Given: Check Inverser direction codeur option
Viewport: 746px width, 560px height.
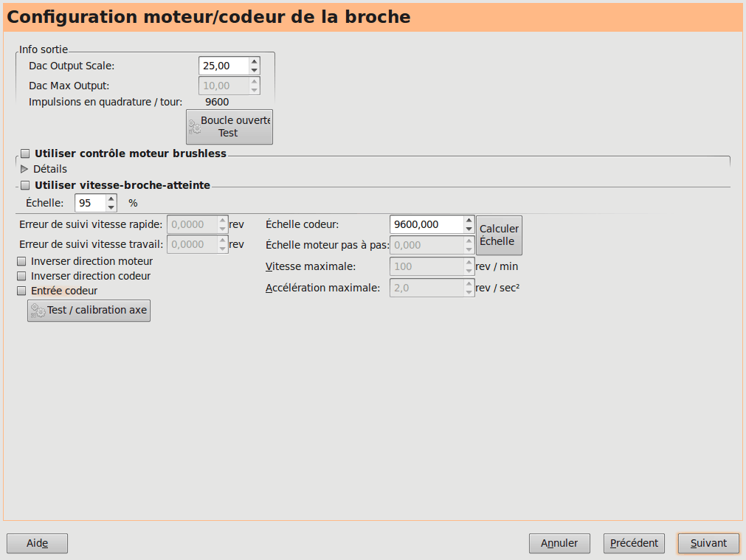Looking at the screenshot, I should (x=21, y=276).
